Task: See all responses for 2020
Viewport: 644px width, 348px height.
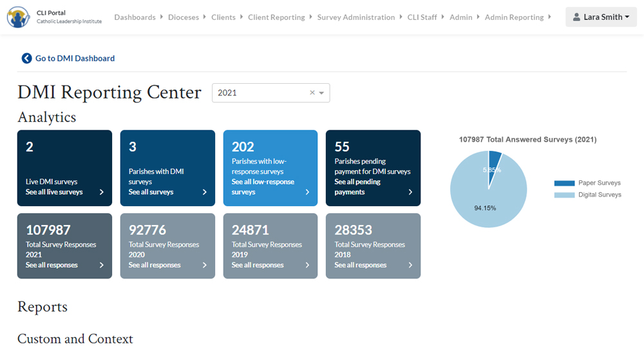Action: 155,265
